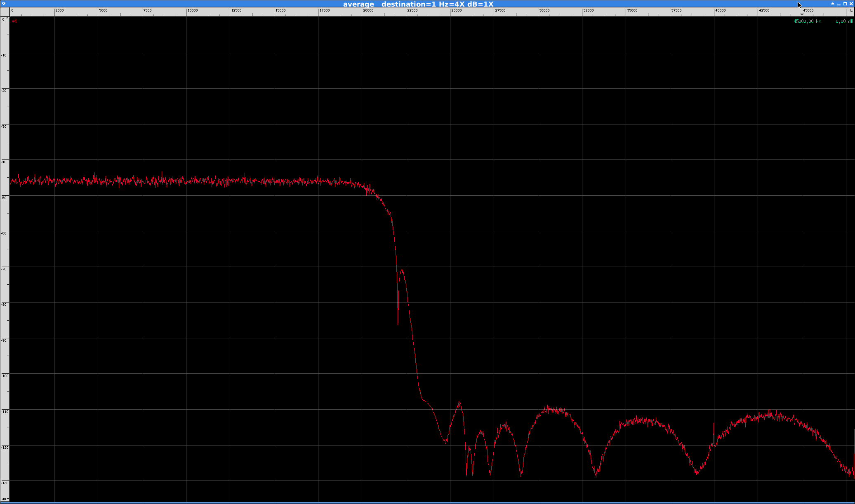Click the -50 mark on the dB ruler
Viewport: 855px width, 504px height.
click(x=4, y=198)
